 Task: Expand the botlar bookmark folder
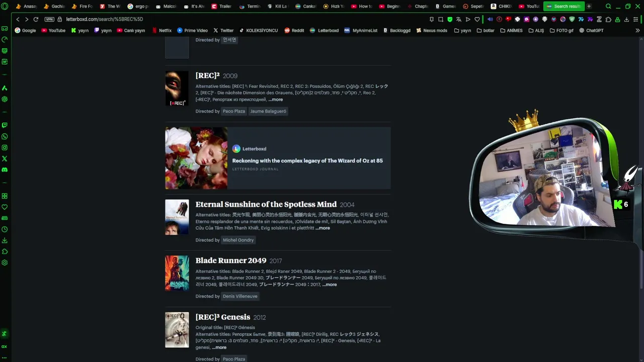485,30
